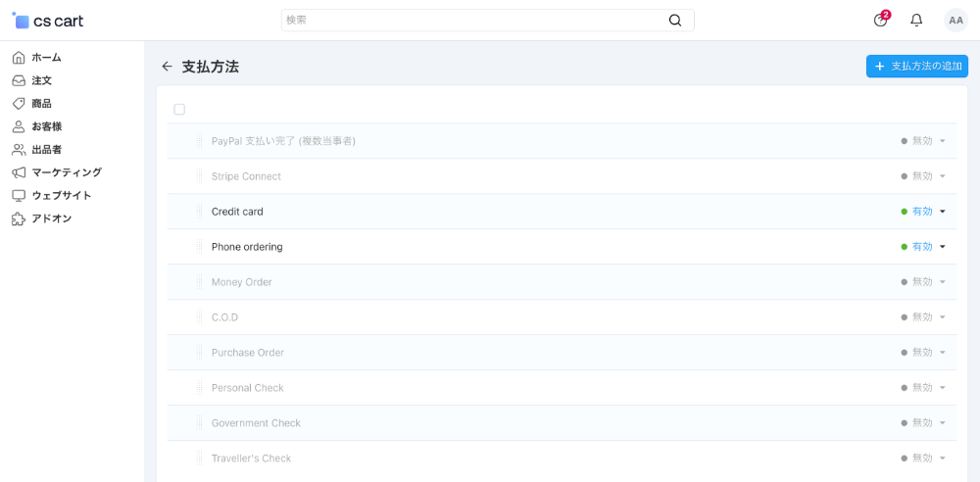Open the PayPal 支払い完了 payment method

pyautogui.click(x=283, y=141)
